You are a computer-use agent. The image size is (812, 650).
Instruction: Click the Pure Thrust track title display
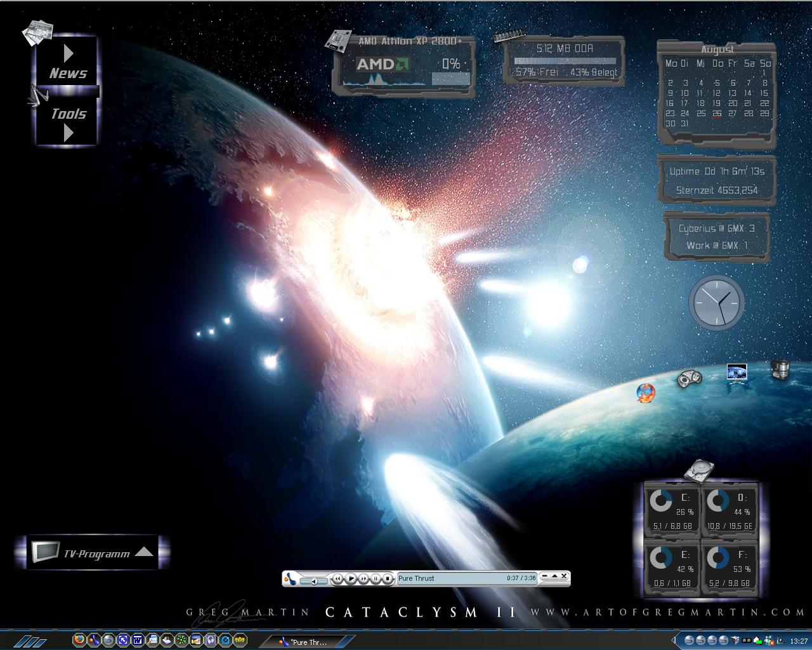pos(416,578)
